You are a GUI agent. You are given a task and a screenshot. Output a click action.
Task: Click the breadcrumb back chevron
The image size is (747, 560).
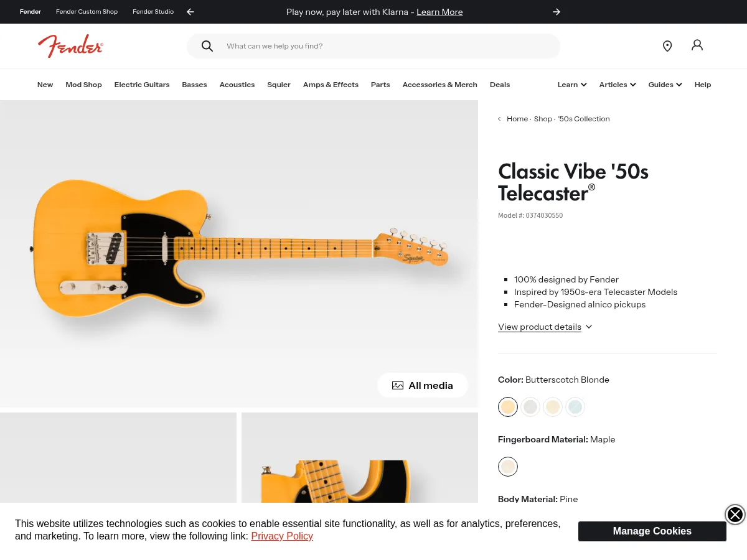[x=499, y=118]
